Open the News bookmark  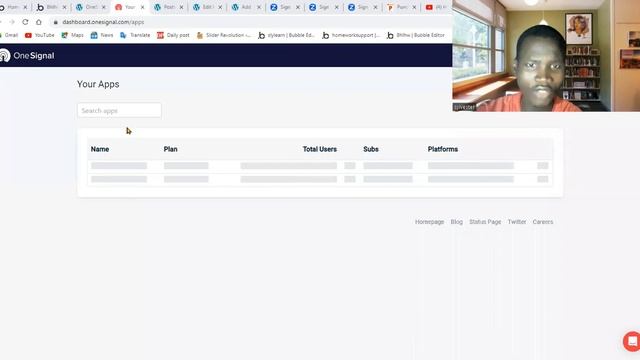102,36
